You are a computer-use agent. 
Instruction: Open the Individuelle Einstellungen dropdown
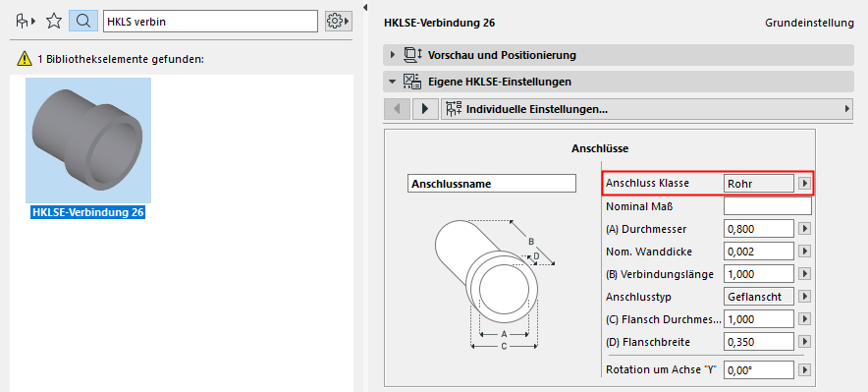pyautogui.click(x=647, y=109)
